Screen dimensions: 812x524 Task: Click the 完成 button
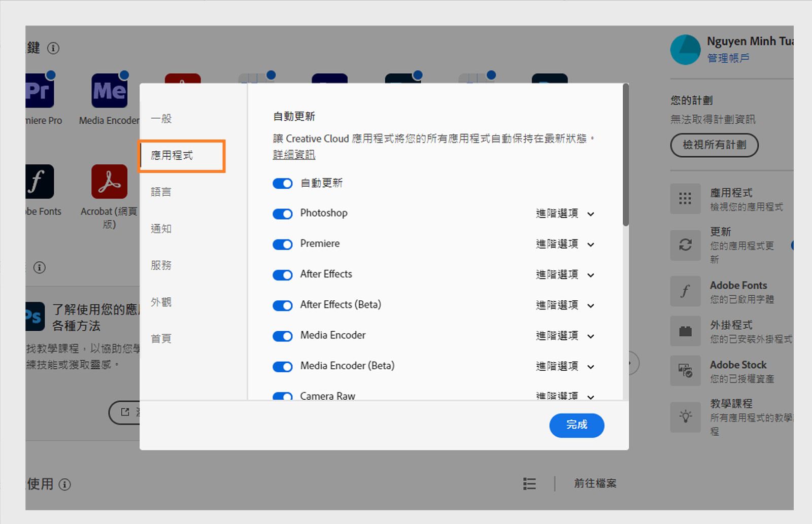(577, 426)
